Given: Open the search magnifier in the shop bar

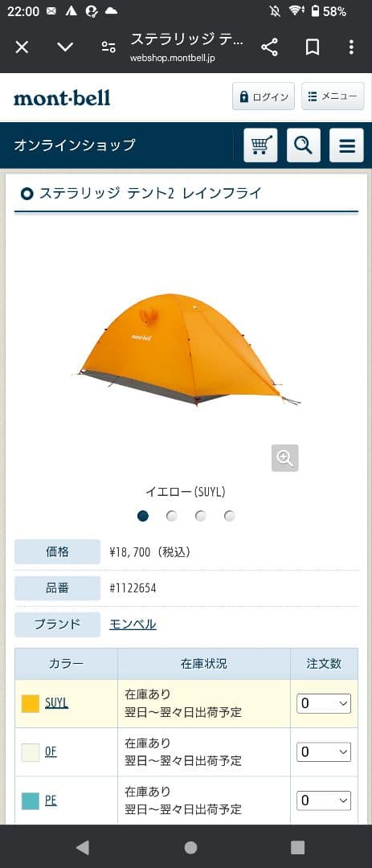Looking at the screenshot, I should [x=304, y=145].
